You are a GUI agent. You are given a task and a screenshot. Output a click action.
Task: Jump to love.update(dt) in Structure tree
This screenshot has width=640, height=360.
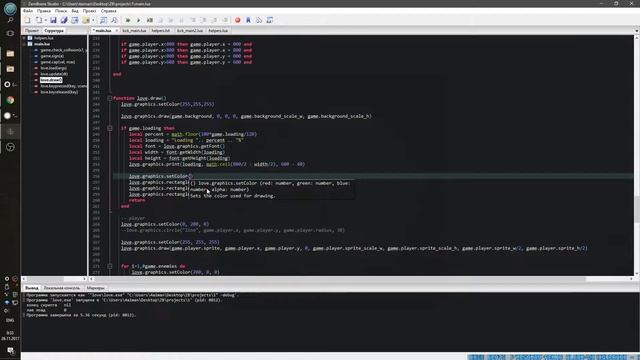tap(54, 74)
